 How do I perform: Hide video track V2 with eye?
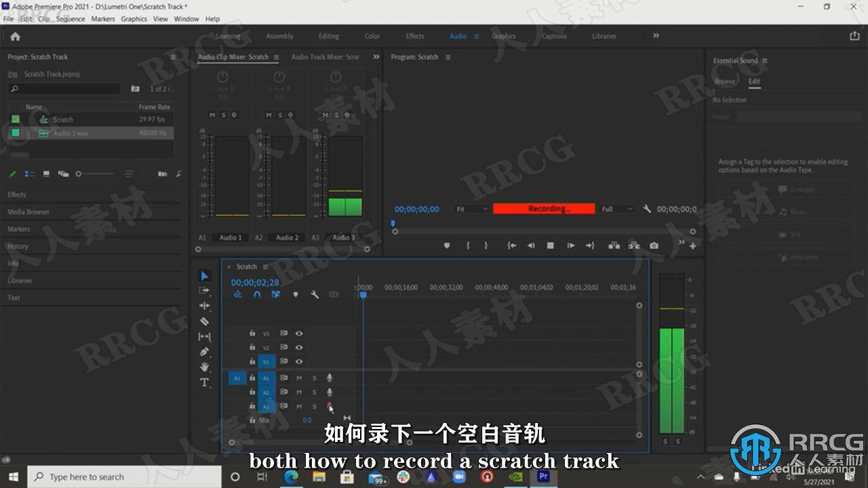(298, 348)
